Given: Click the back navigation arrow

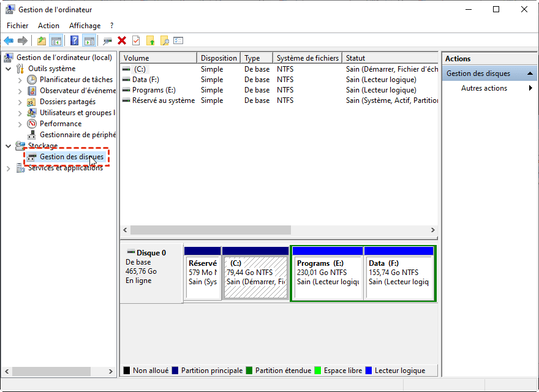Looking at the screenshot, I should pos(8,40).
